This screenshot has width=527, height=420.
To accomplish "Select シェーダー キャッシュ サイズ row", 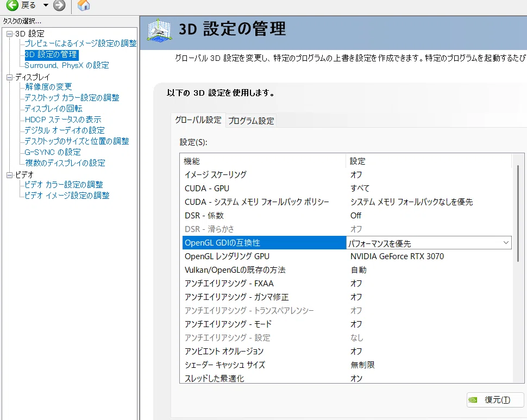I will (347, 365).
